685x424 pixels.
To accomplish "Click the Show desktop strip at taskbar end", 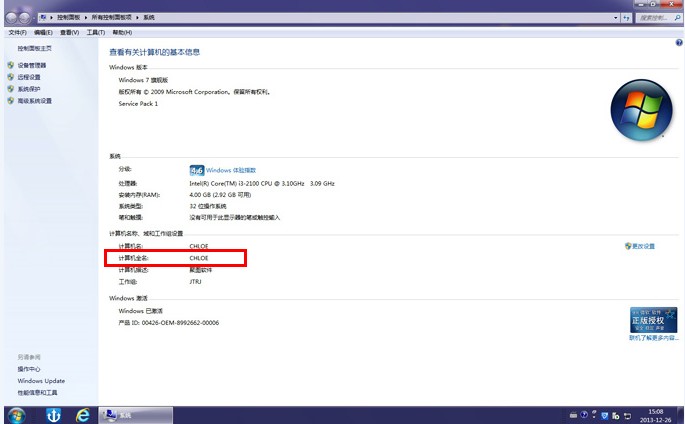I will (x=681, y=415).
